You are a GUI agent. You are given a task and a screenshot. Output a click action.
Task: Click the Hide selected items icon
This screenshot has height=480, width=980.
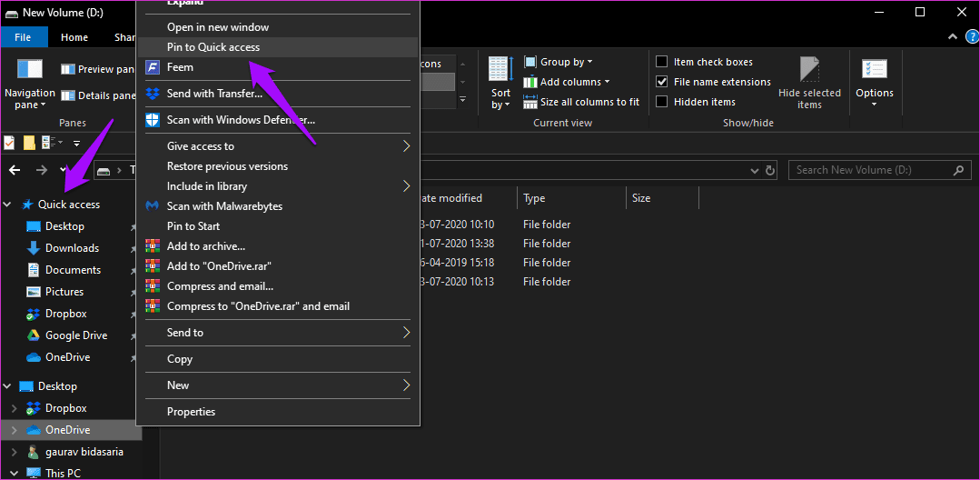click(809, 69)
